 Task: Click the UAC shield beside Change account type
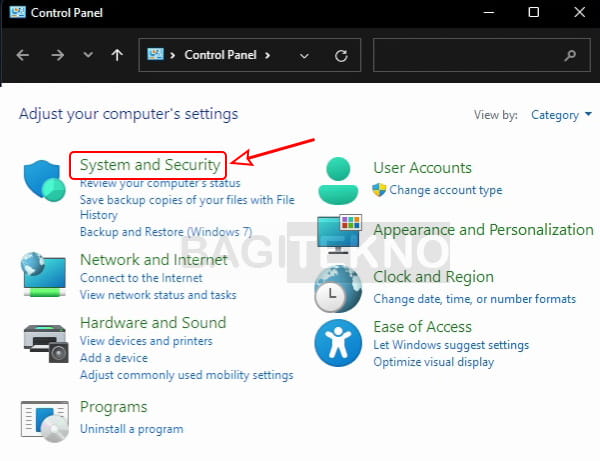[x=379, y=190]
